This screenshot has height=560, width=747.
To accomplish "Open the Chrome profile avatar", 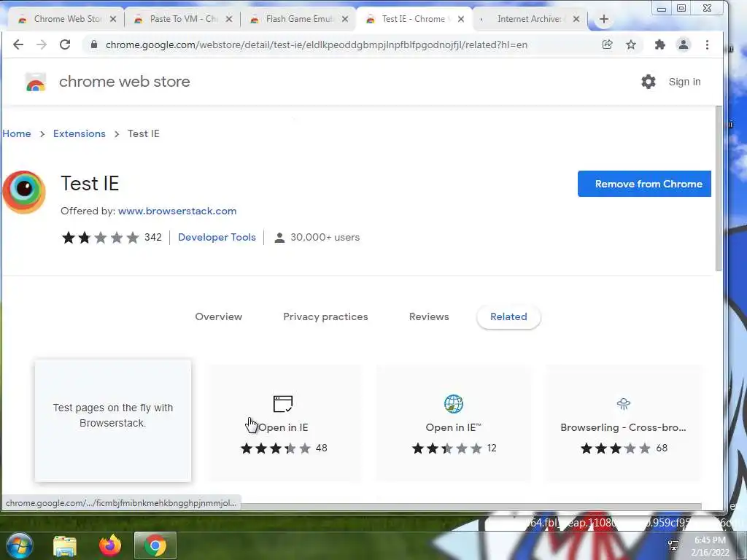I will (x=683, y=44).
